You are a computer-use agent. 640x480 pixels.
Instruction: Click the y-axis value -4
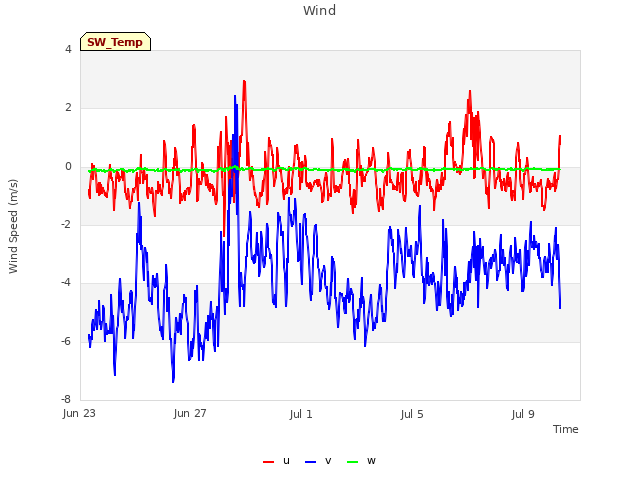[67, 282]
